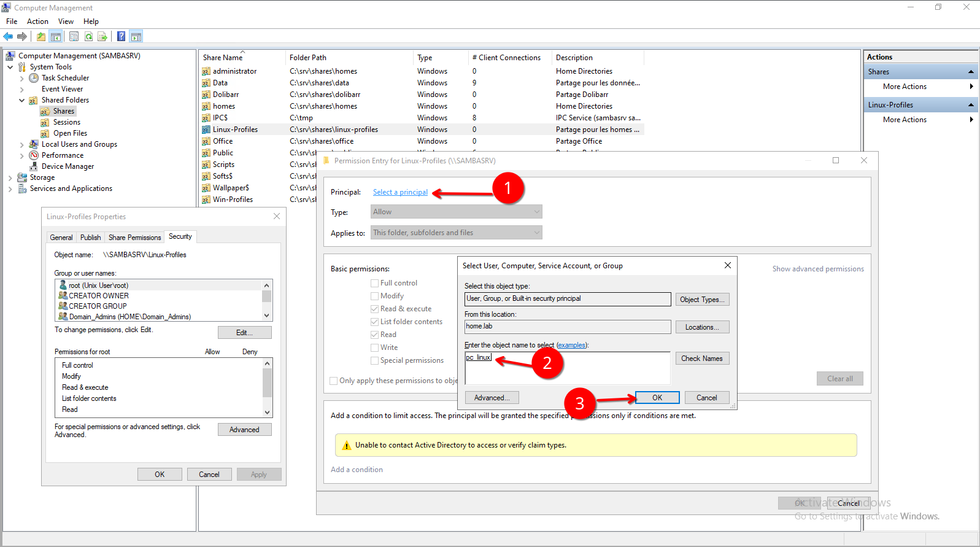980x547 pixels.
Task: Click the Dolibarr share icon
Action: (x=206, y=95)
